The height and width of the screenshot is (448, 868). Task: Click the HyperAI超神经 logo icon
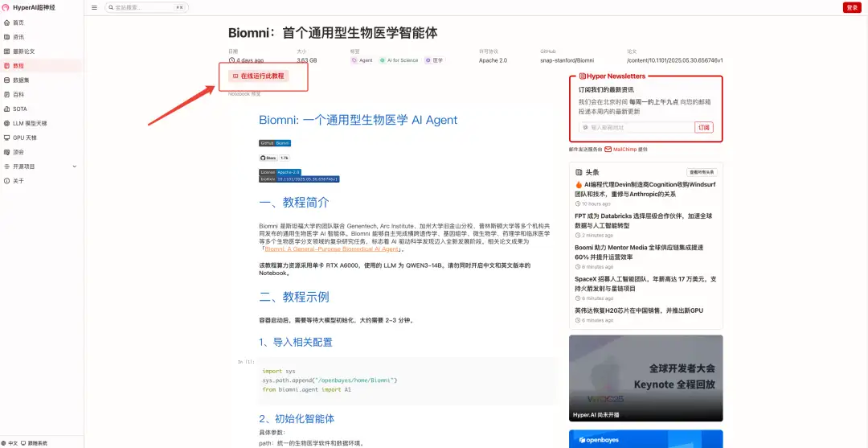click(x=6, y=8)
